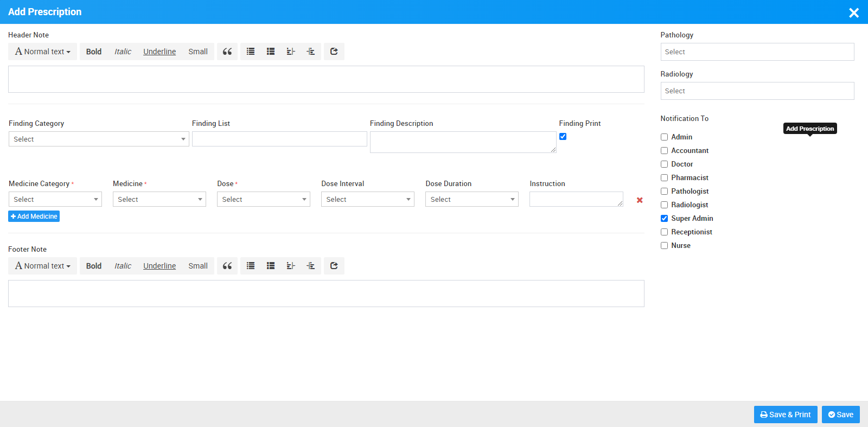
Task: Focus the Header Note text area
Action: point(326,79)
